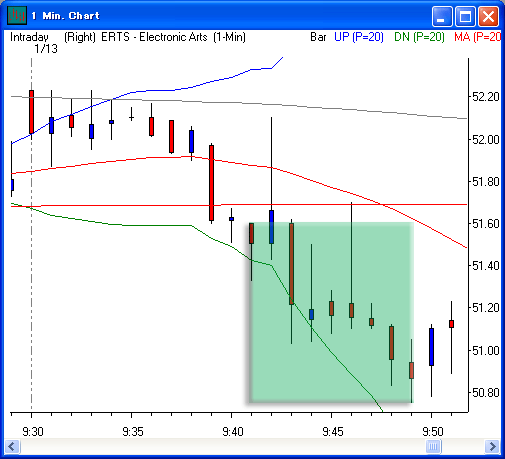
Task: Click the Intraday label
Action: tap(29, 37)
